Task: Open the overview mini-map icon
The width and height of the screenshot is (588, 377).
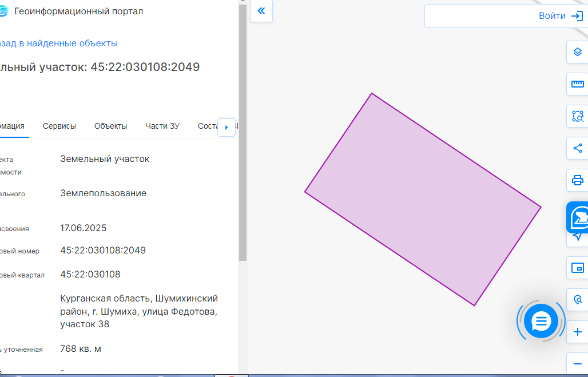Action: point(578,268)
